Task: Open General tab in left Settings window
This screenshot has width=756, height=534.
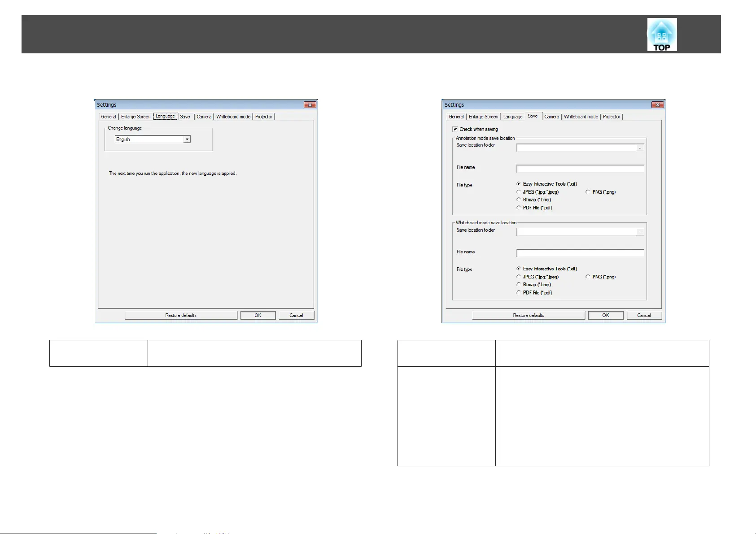Action: pyautogui.click(x=109, y=117)
